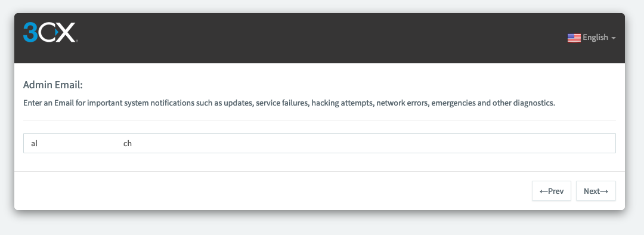Click the system notifications description text

click(289, 103)
